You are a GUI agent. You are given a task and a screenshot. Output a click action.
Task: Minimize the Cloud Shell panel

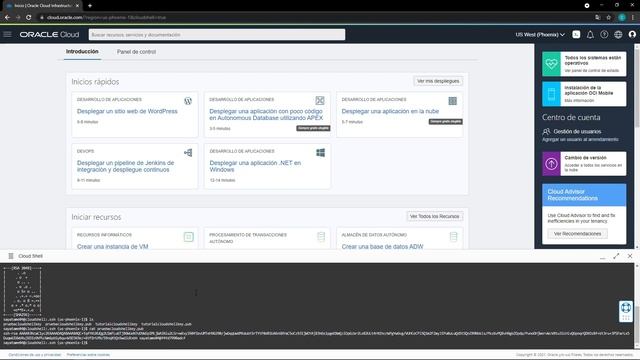(602, 257)
